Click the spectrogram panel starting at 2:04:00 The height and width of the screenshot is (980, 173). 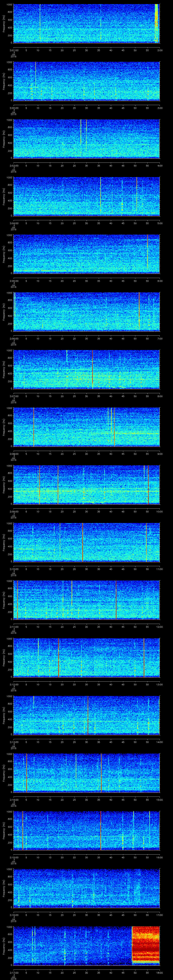(86, 196)
